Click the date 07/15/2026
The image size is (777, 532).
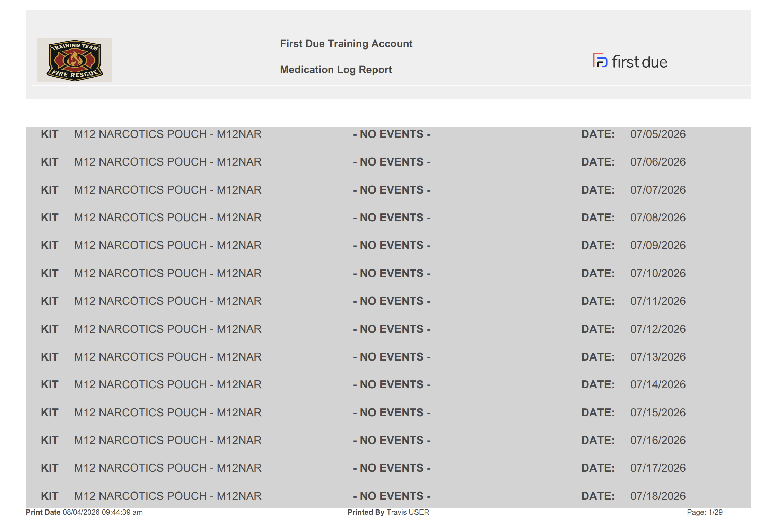(658, 413)
